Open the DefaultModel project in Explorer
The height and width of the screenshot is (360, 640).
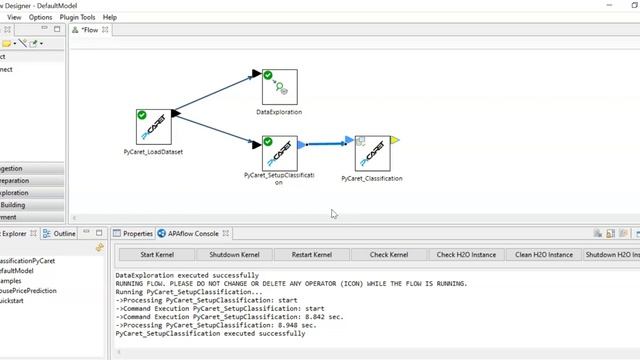(17, 271)
